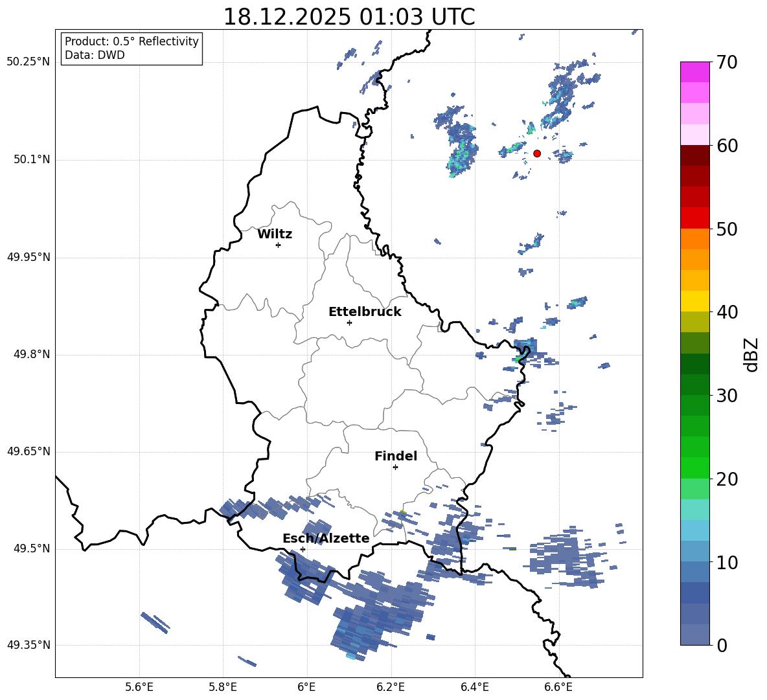Click the 6.2°E longitude label
The image size is (767, 700).
tap(391, 687)
